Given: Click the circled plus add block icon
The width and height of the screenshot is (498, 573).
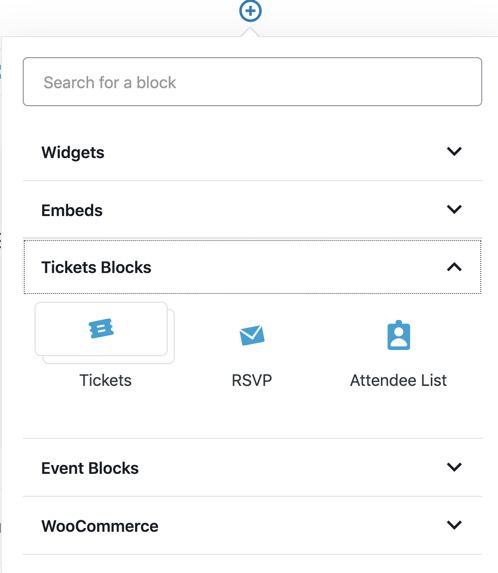Looking at the screenshot, I should pyautogui.click(x=250, y=11).
